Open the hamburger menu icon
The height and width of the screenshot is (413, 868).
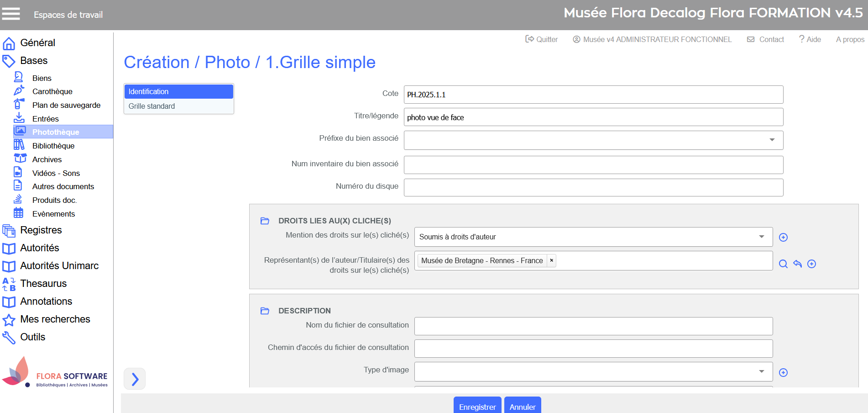(x=11, y=14)
